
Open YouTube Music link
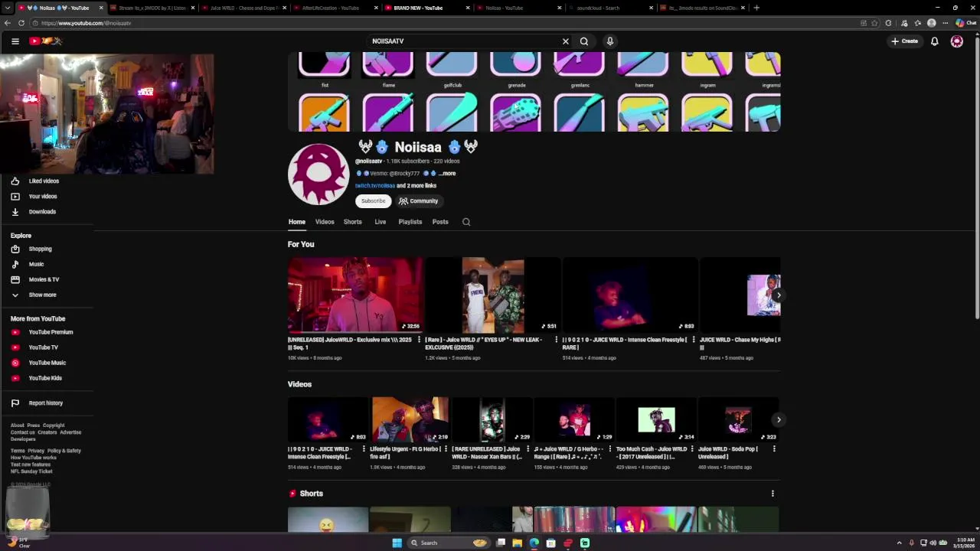[47, 363]
